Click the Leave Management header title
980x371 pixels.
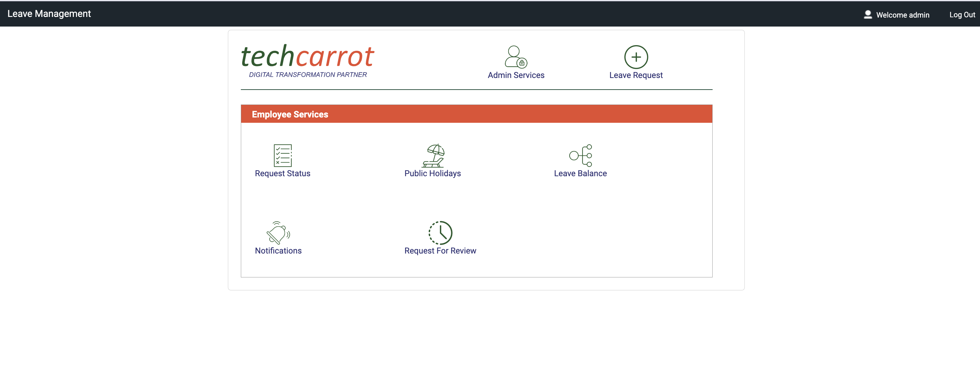pyautogui.click(x=49, y=14)
